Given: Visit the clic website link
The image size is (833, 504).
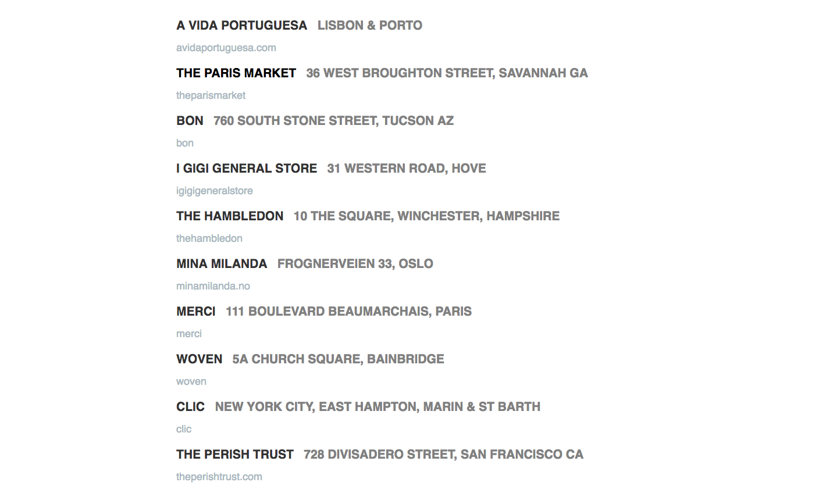Looking at the screenshot, I should (184, 429).
